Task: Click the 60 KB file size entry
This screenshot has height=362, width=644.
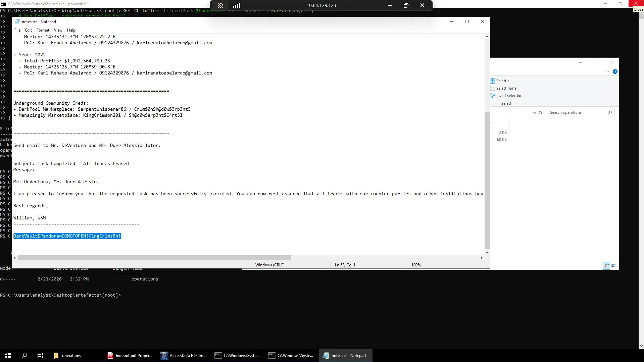Action: coord(502,140)
